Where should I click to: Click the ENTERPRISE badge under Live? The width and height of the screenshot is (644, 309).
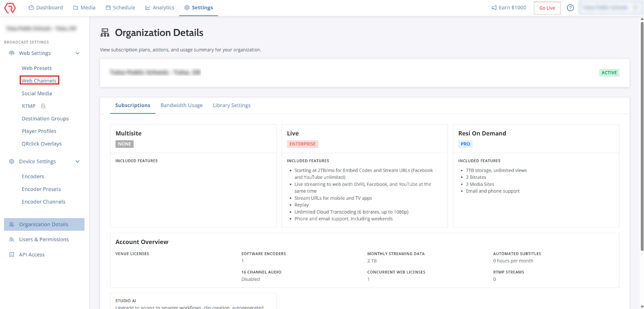302,144
